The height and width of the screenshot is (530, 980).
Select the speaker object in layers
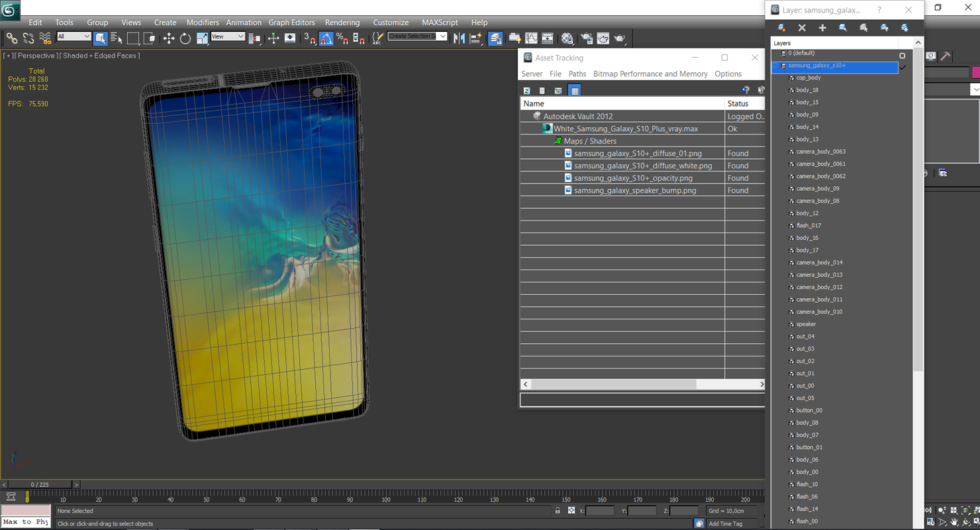pyautogui.click(x=806, y=325)
